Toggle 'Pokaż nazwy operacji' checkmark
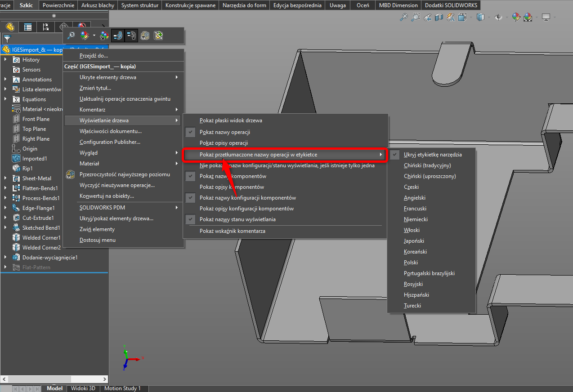 (191, 132)
